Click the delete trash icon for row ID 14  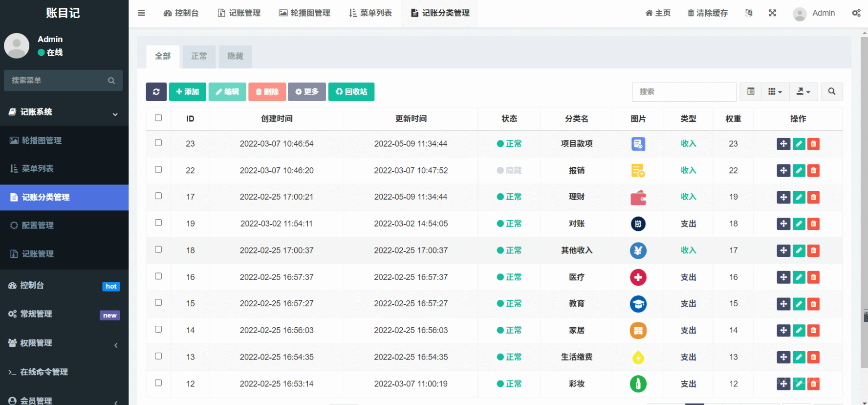point(813,331)
